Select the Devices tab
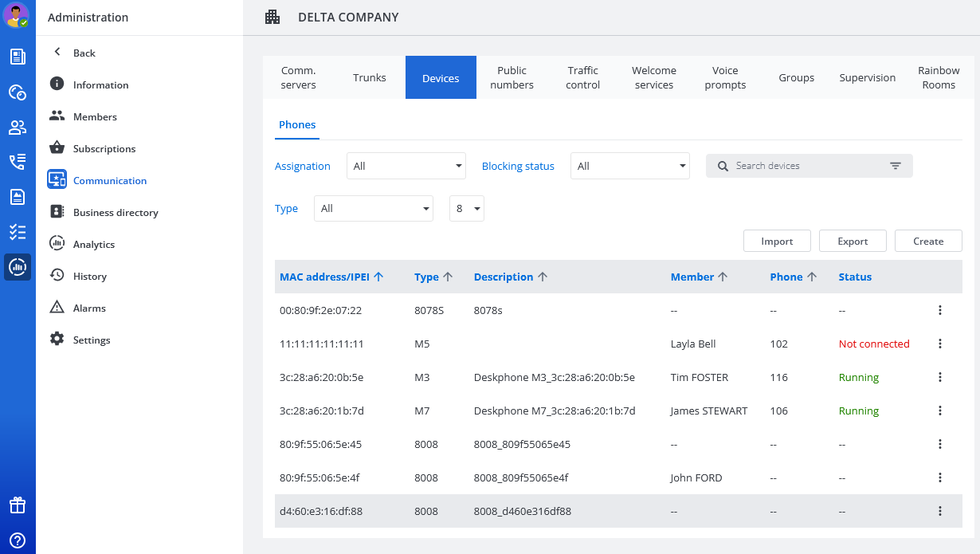The height and width of the screenshot is (554, 980). [441, 77]
